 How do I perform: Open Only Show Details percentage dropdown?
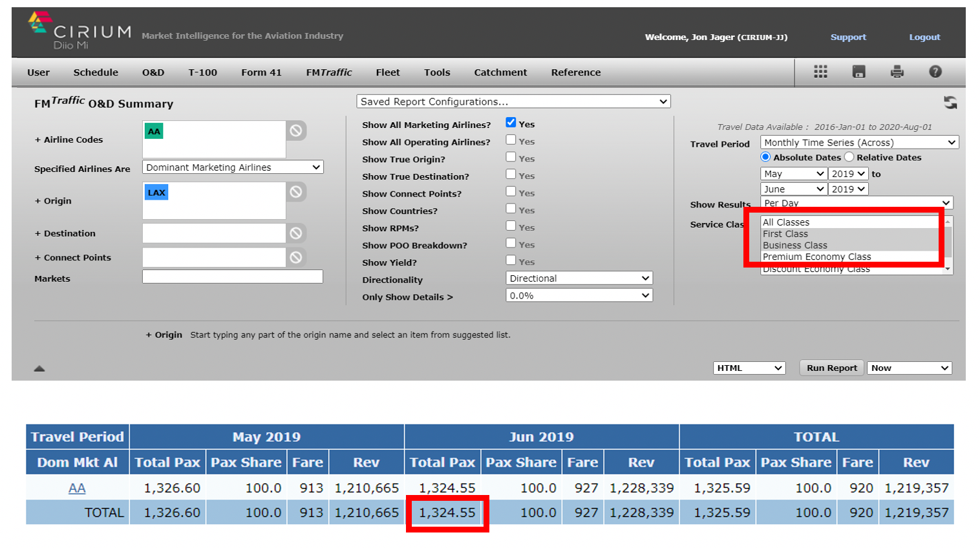579,295
